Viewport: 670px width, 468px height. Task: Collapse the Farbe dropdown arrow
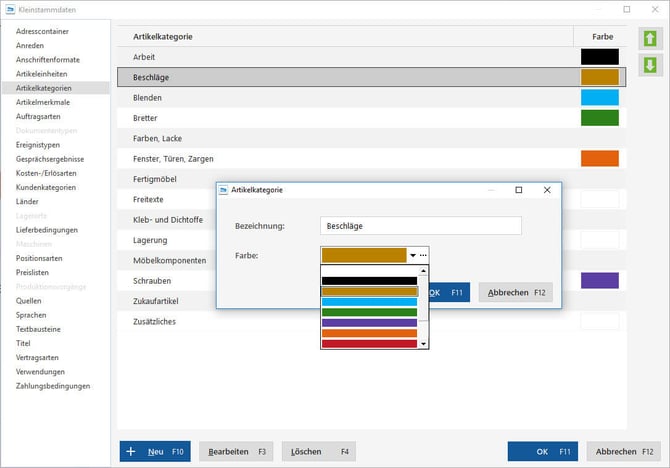(x=412, y=256)
